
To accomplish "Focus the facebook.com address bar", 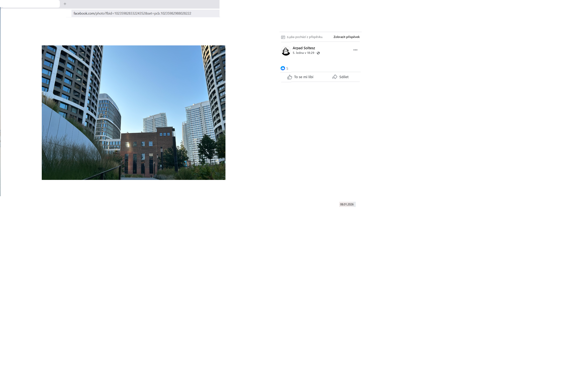I will pos(132,13).
